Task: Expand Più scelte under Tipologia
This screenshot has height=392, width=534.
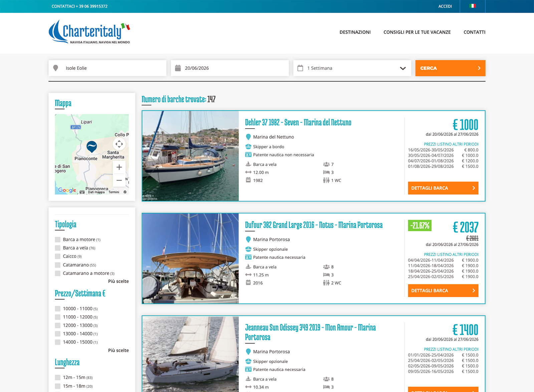Action: click(x=118, y=281)
